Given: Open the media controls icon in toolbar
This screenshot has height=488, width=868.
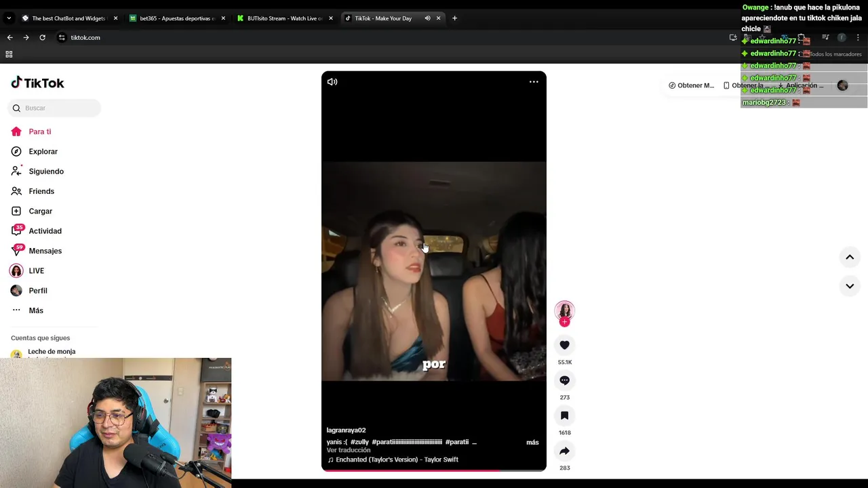Looking at the screenshot, I should tap(825, 37).
